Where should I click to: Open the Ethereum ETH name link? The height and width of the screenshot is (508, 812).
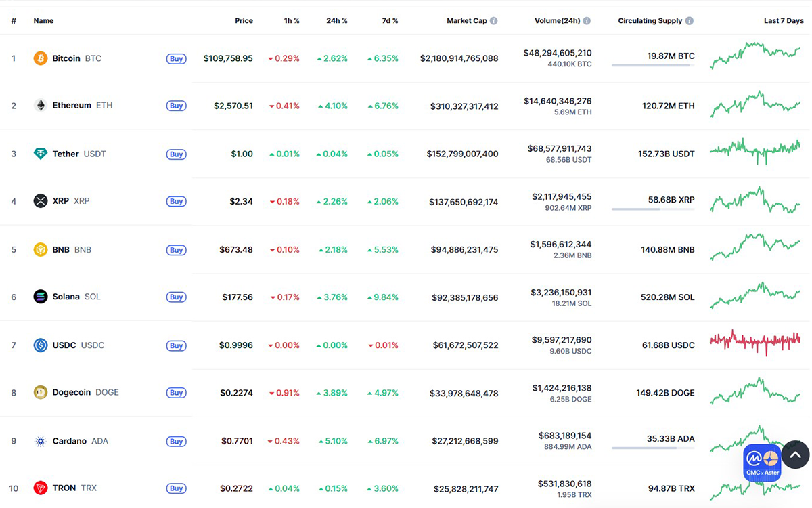[x=83, y=106]
